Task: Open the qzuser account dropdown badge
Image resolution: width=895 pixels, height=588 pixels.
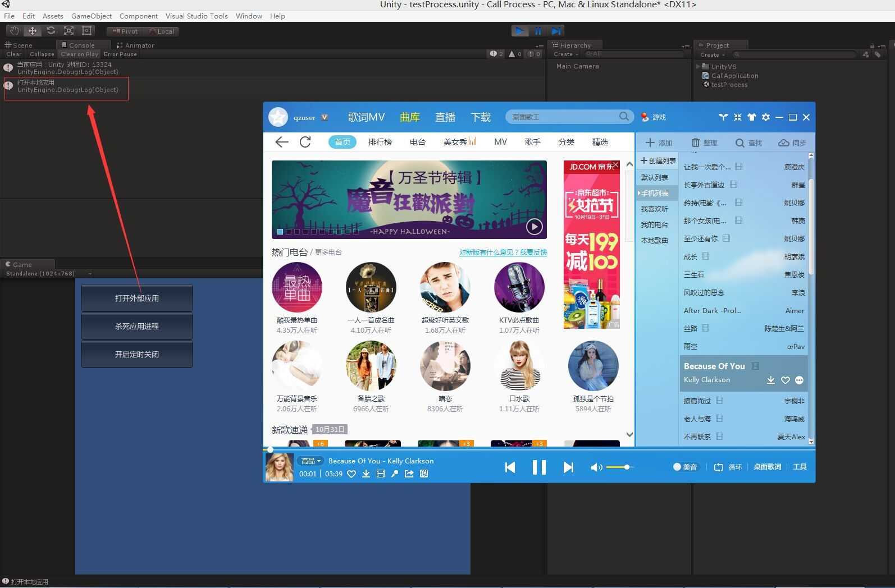Action: click(x=325, y=117)
